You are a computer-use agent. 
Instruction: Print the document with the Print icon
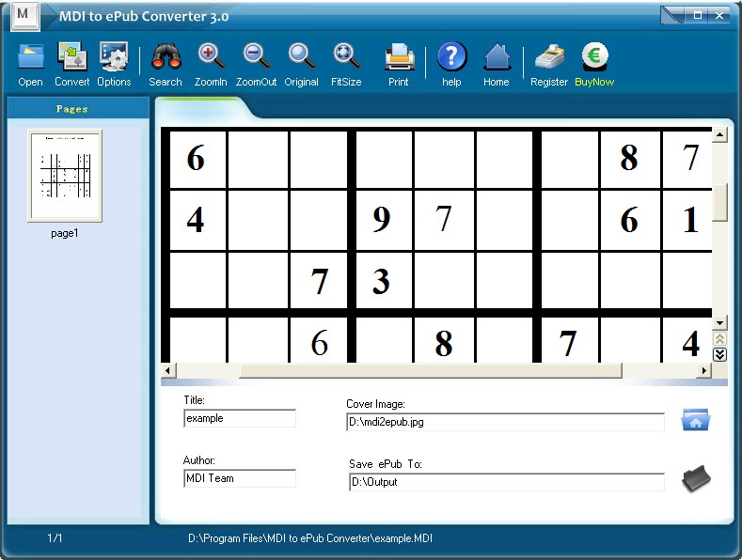coord(399,58)
